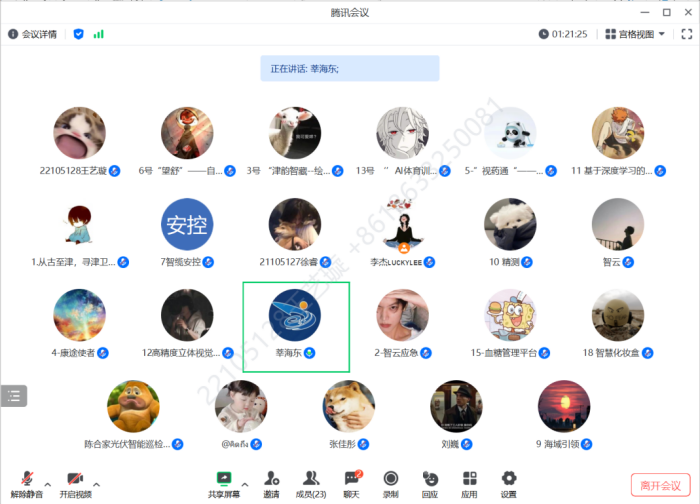Open the members list (23)
Viewport: 700px width, 504px height.
coord(311,485)
